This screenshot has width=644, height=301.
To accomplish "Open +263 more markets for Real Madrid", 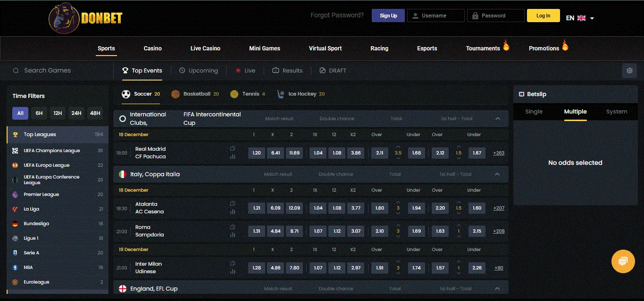I will click(x=499, y=153).
